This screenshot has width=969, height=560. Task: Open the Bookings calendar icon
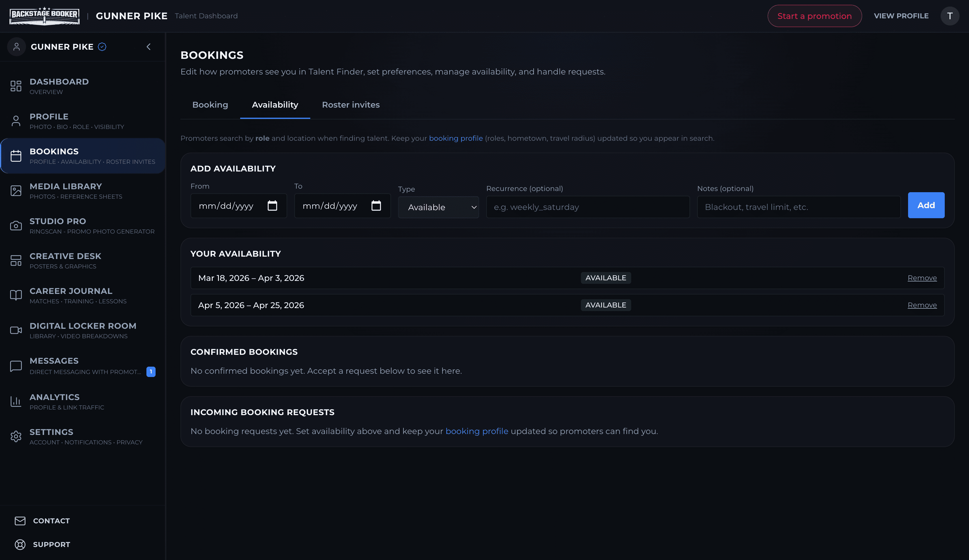[x=16, y=156]
